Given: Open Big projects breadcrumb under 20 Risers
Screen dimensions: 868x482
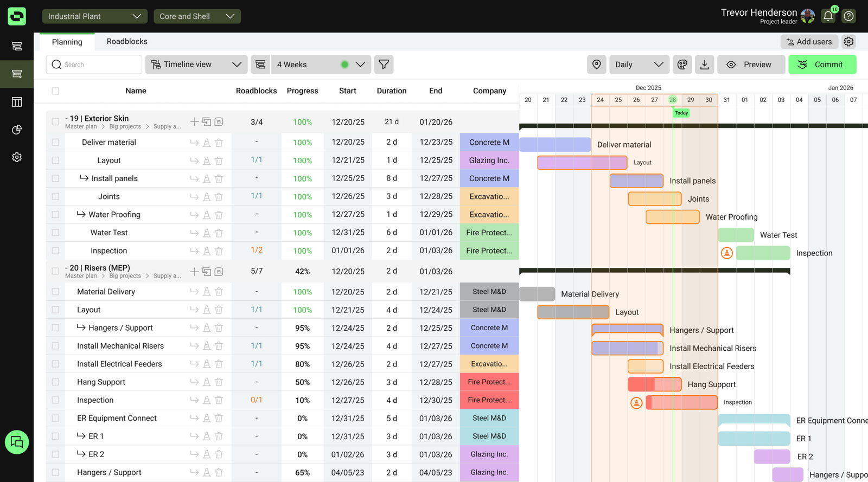Looking at the screenshot, I should click(125, 276).
